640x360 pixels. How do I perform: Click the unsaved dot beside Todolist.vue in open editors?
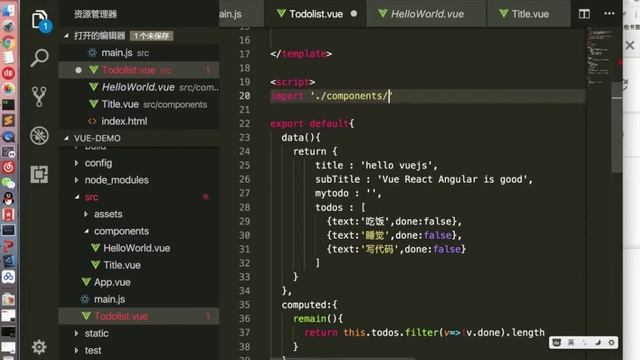click(78, 70)
